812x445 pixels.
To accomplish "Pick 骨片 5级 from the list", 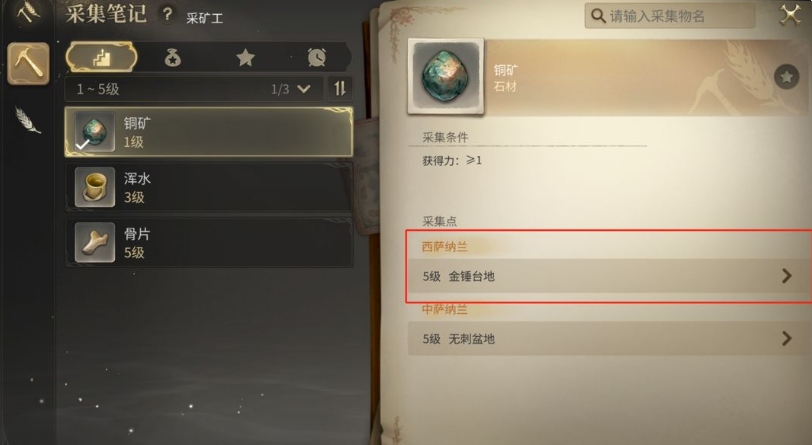I will click(209, 242).
